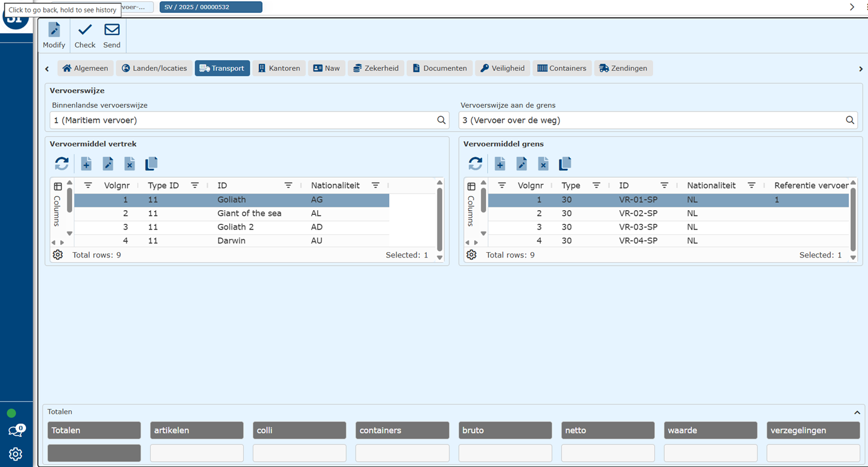Screen dimensions: 868x467
Task: Select the Giant of the sea row
Action: [x=249, y=213]
